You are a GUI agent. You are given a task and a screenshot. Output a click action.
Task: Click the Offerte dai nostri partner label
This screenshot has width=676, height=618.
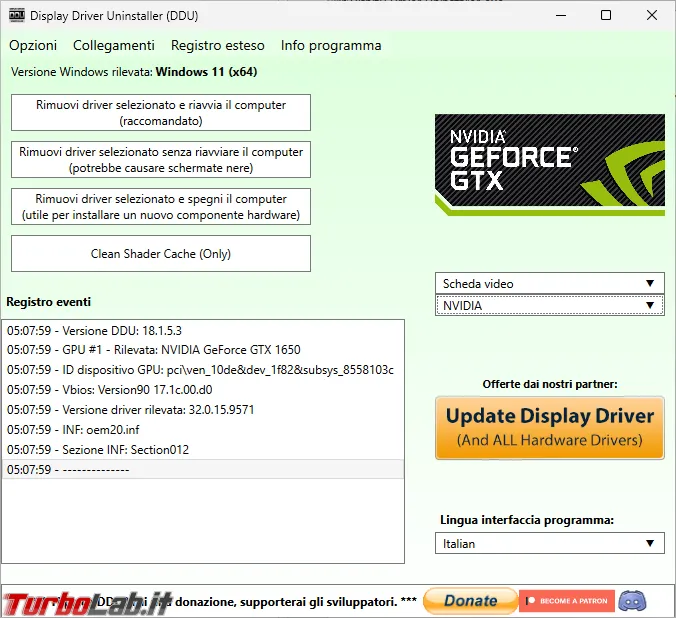pos(550,384)
